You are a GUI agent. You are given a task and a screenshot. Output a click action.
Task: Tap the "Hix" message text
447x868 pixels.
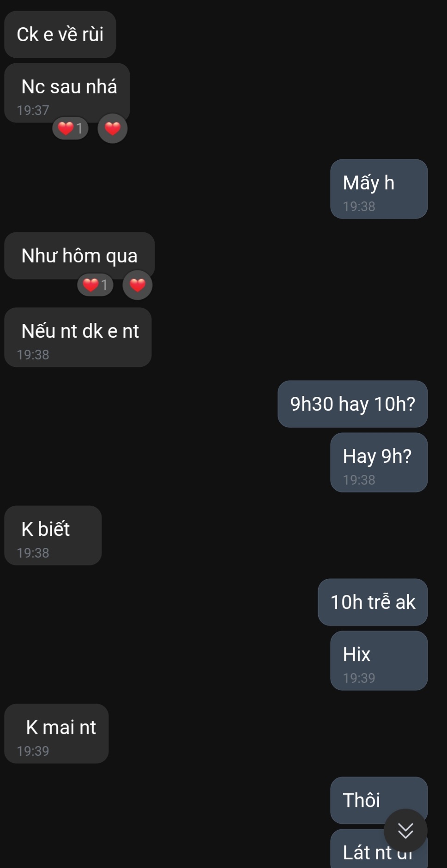[x=356, y=654]
